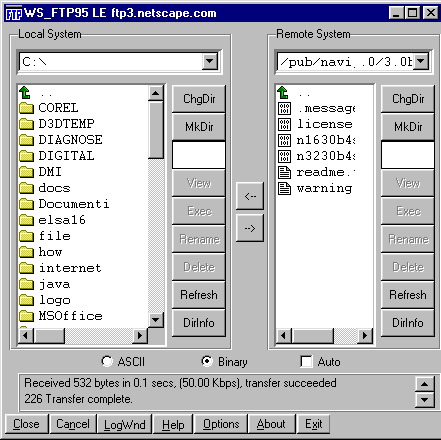The height and width of the screenshot is (440, 441).
Task: Click the readme text file icon
Action: [x=284, y=172]
